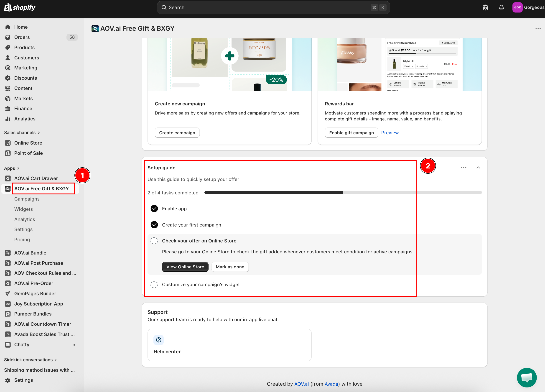Viewport: 545px width, 392px height.
Task: Click the Orders count badge 58
Action: coord(72,37)
